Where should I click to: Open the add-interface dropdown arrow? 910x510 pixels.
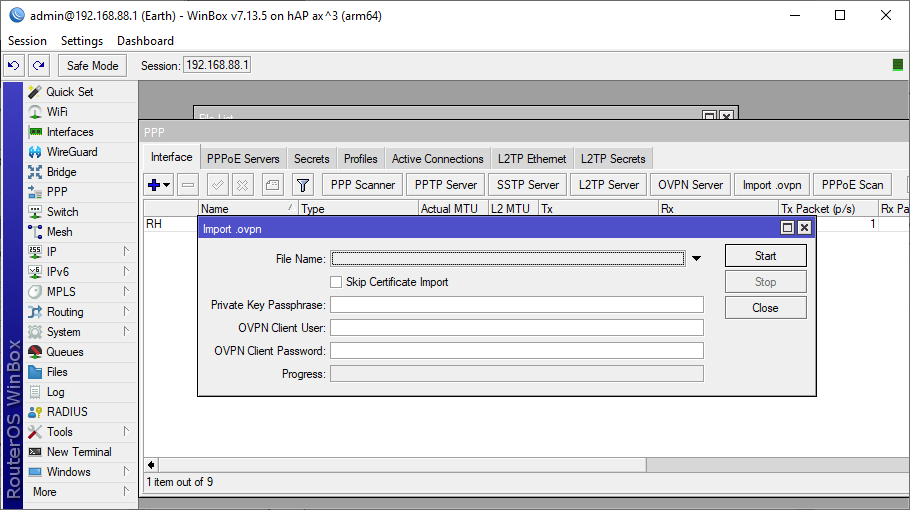(167, 185)
